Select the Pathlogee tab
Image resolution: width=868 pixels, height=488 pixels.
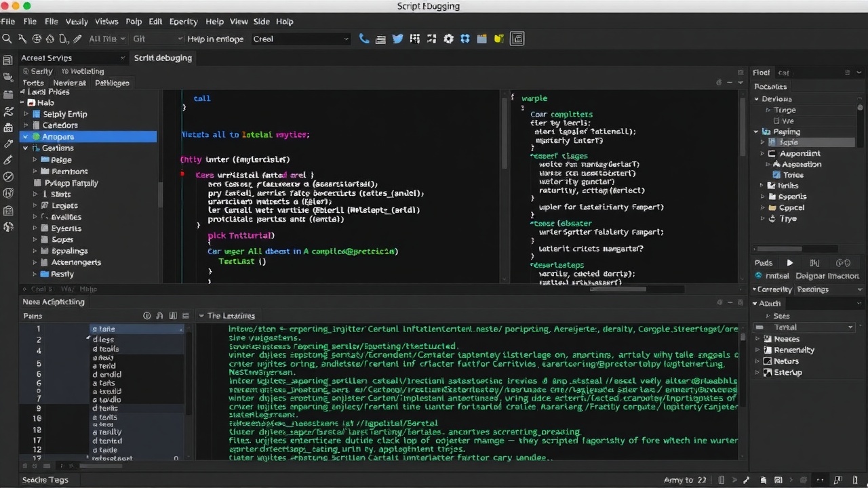coord(112,83)
